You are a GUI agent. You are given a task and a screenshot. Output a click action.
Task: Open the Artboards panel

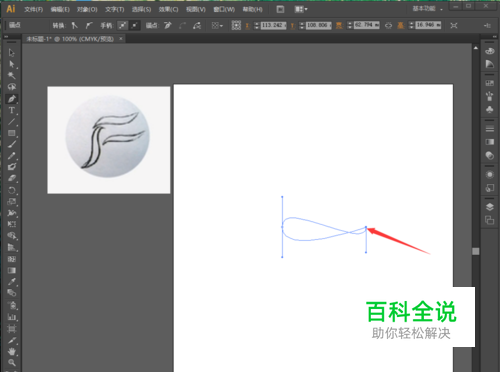pyautogui.click(x=490, y=220)
